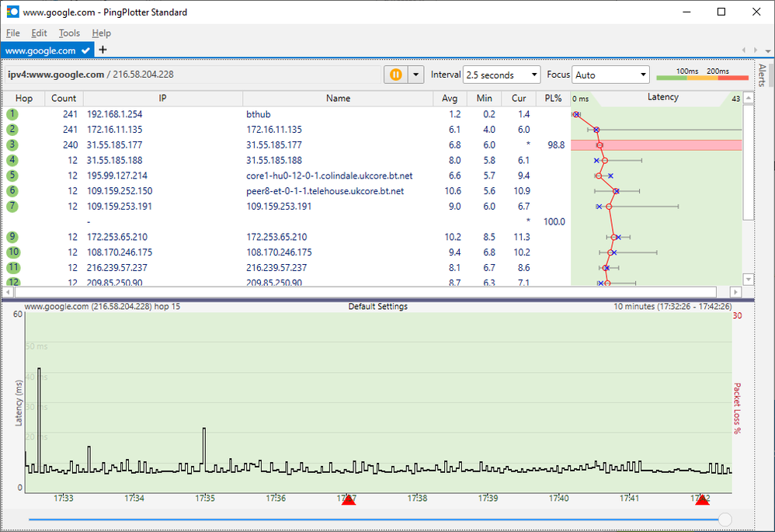Click the checkmark on the www.google.com tab

pyautogui.click(x=85, y=50)
